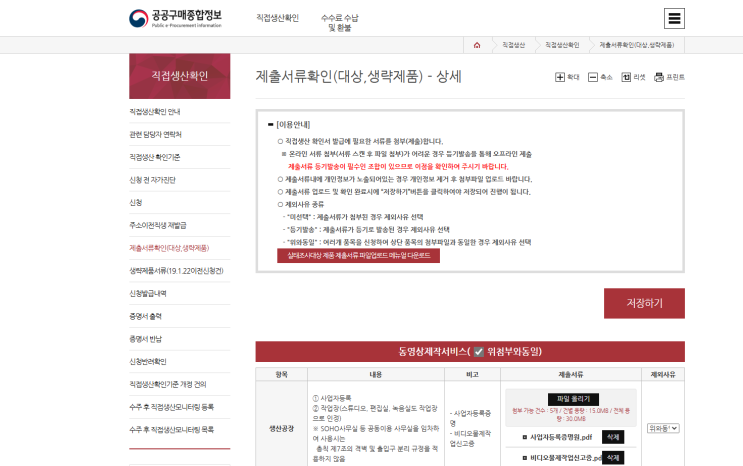Click the 항목 column header
The height and width of the screenshot is (466, 743).
pos(281,375)
